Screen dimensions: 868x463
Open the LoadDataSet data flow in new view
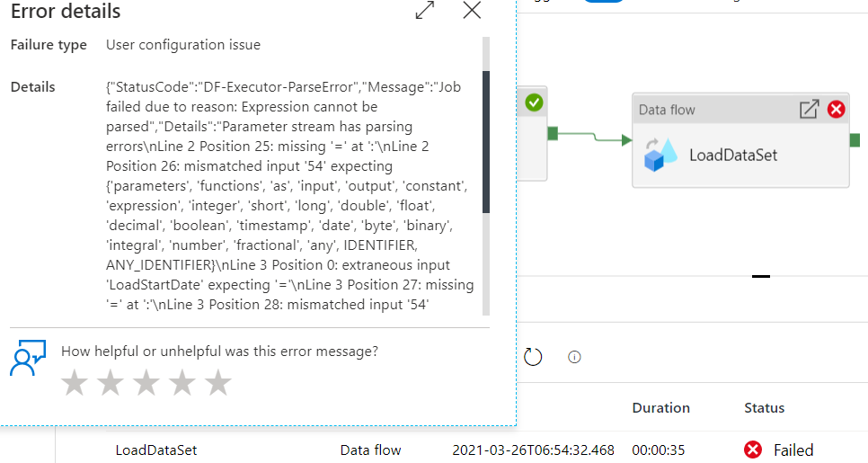pyautogui.click(x=809, y=109)
